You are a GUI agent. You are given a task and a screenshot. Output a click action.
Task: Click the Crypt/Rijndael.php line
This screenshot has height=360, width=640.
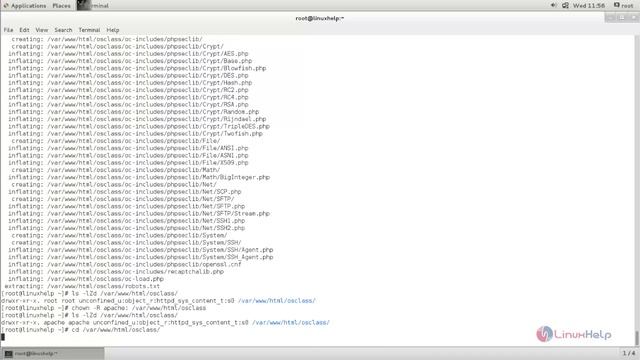point(137,119)
